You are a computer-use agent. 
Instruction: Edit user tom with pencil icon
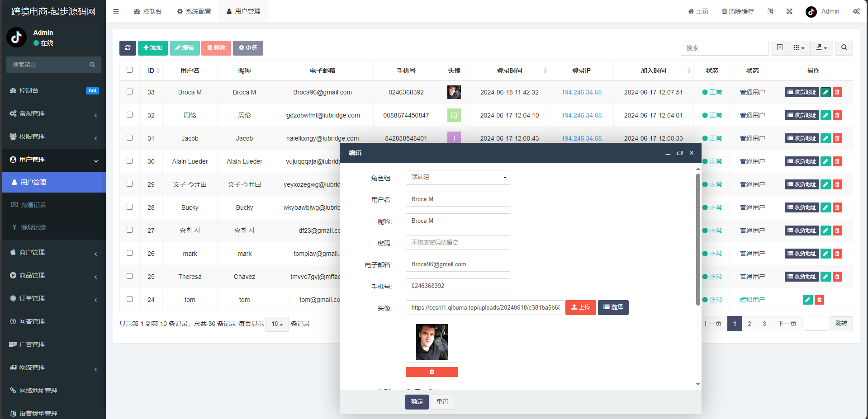pyautogui.click(x=807, y=300)
